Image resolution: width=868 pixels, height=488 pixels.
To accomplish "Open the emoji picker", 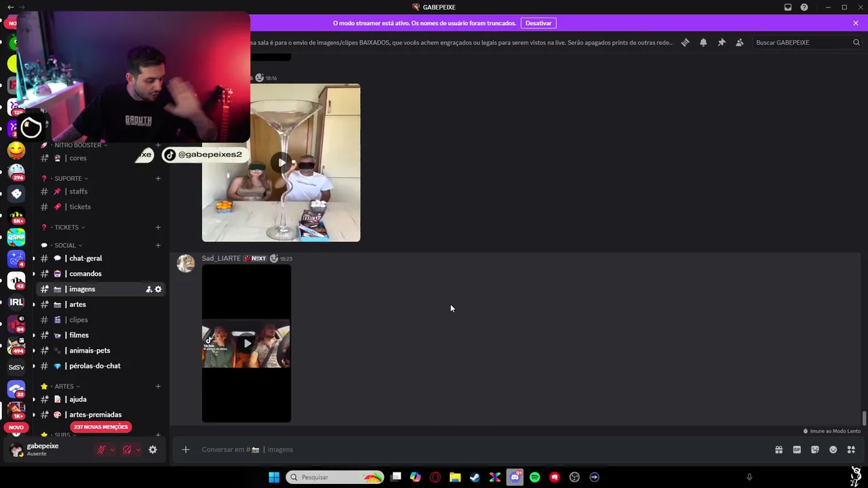I will (833, 449).
